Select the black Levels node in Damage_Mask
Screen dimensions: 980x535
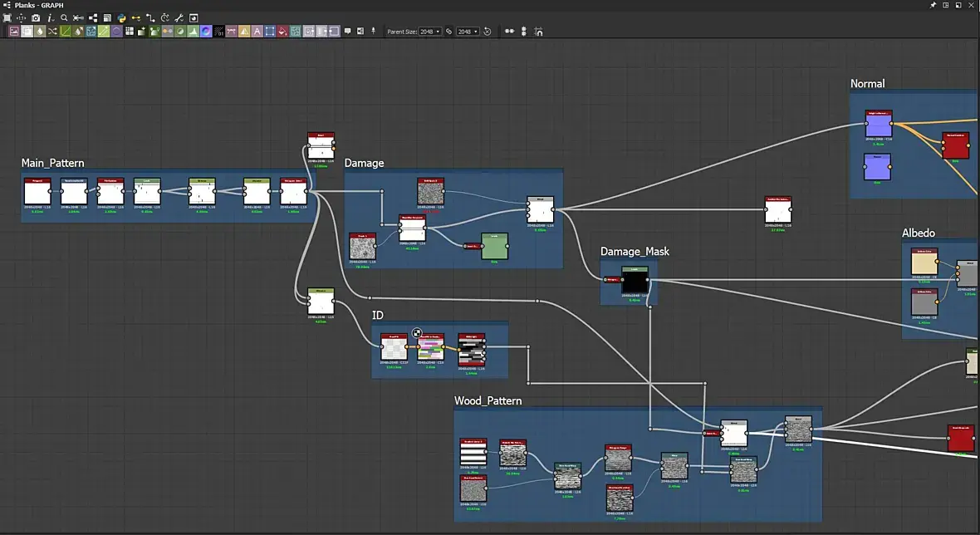point(635,281)
